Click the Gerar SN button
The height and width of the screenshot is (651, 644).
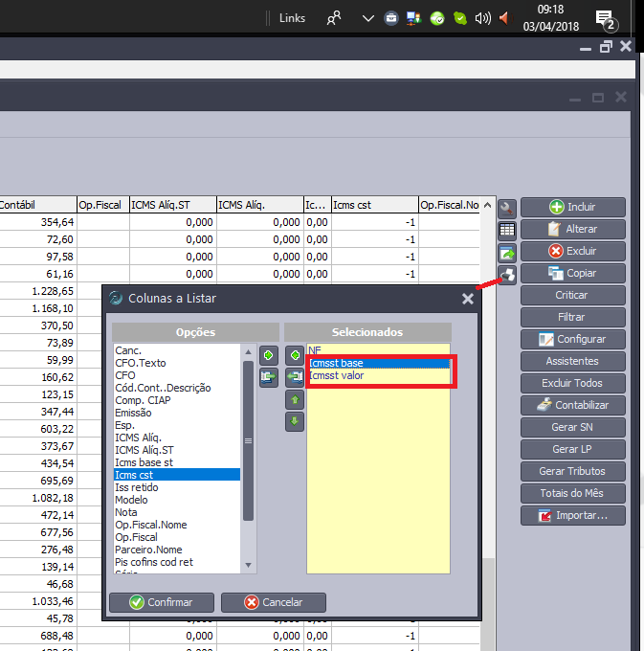(572, 427)
